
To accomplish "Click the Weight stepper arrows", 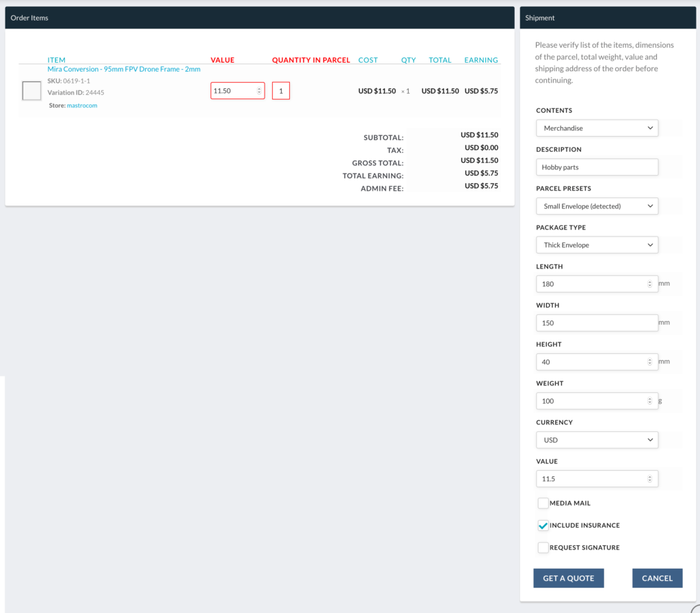I will (649, 400).
